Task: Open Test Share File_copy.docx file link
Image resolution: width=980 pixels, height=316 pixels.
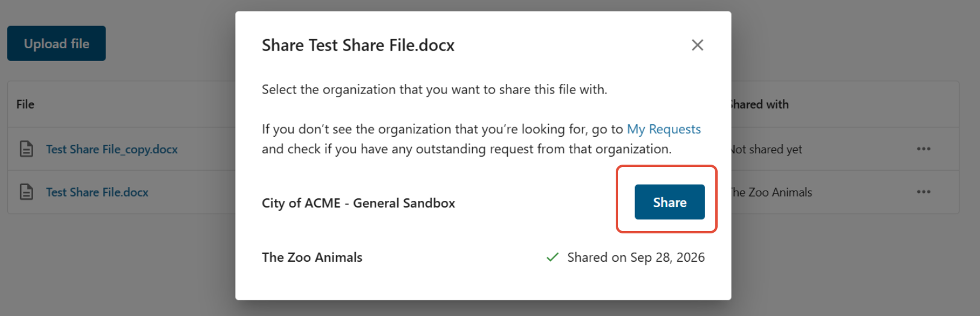Action: point(112,149)
